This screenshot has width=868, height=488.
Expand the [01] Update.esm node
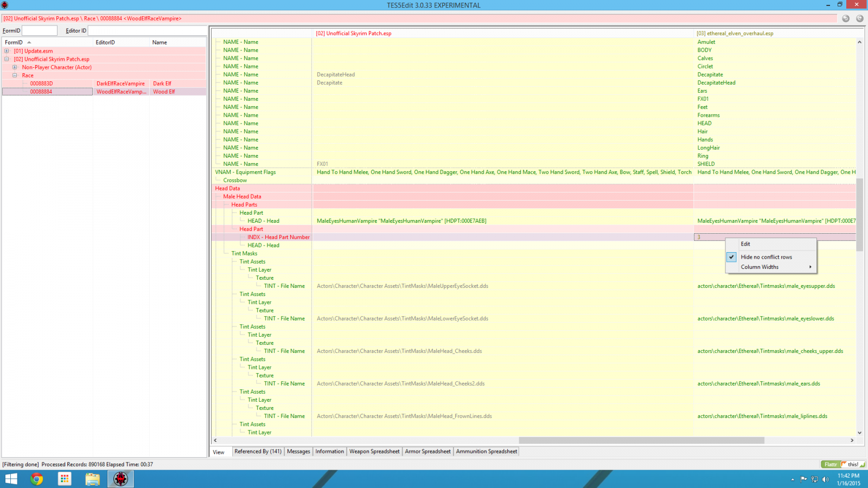pyautogui.click(x=7, y=51)
